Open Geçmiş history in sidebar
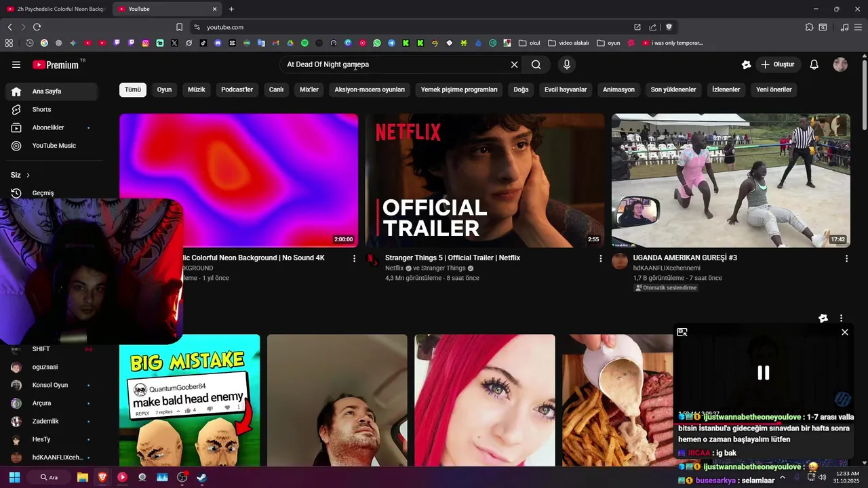The image size is (868, 488). click(52, 193)
